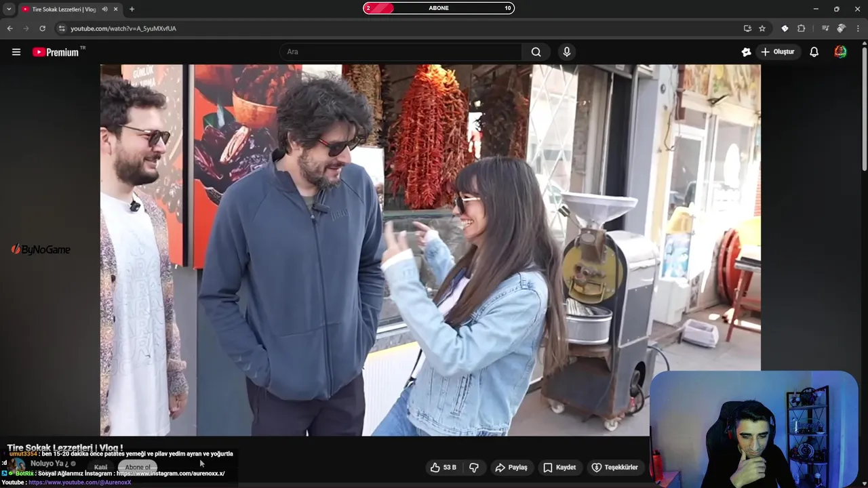Go back with browser back arrow
Screen dimensions: 868x488
tap(9, 28)
